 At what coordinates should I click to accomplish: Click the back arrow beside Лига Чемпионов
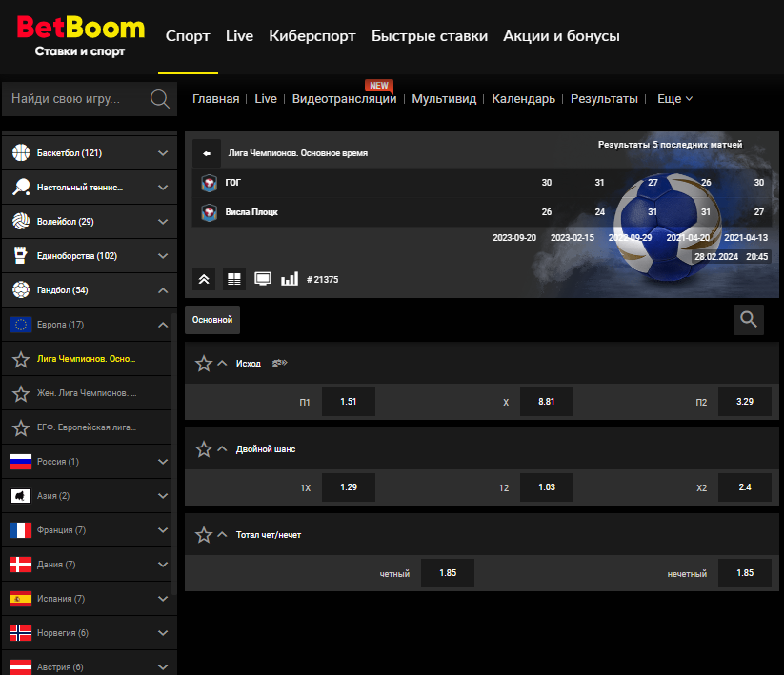(x=207, y=153)
